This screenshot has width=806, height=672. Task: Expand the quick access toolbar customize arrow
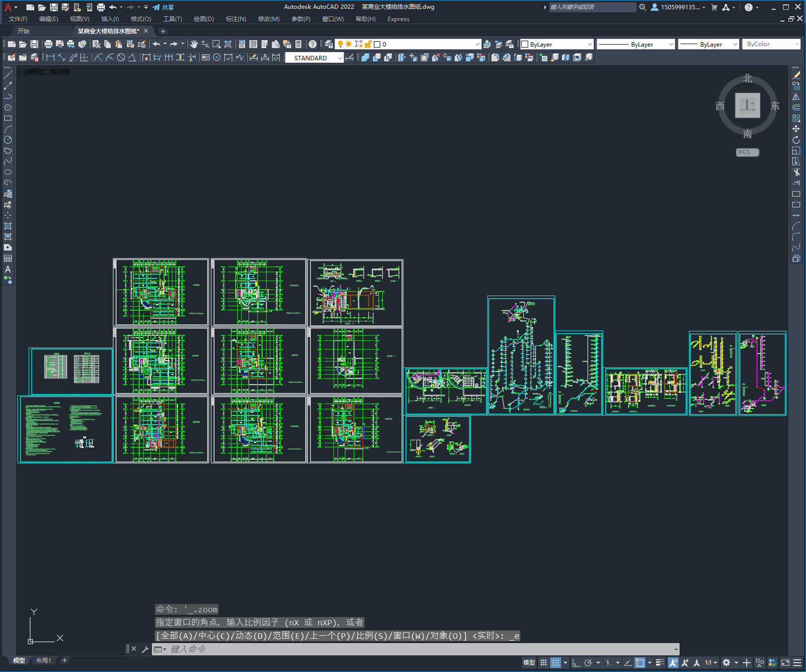point(146,7)
